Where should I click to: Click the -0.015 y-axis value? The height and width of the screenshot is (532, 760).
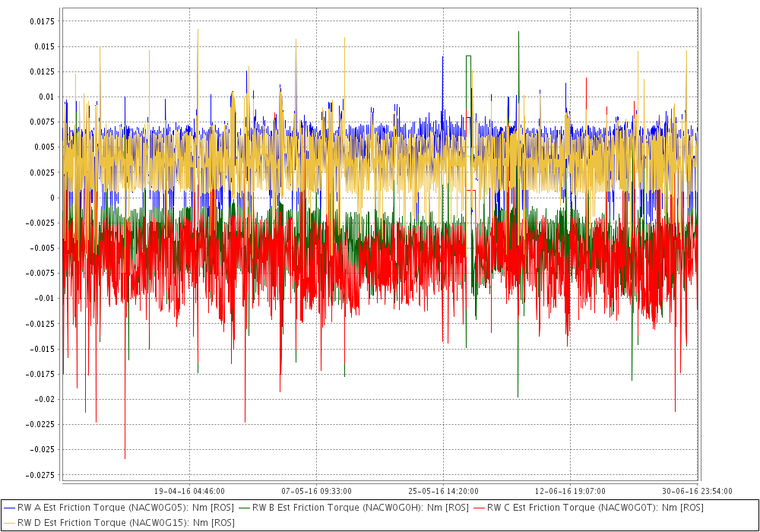pyautogui.click(x=42, y=349)
